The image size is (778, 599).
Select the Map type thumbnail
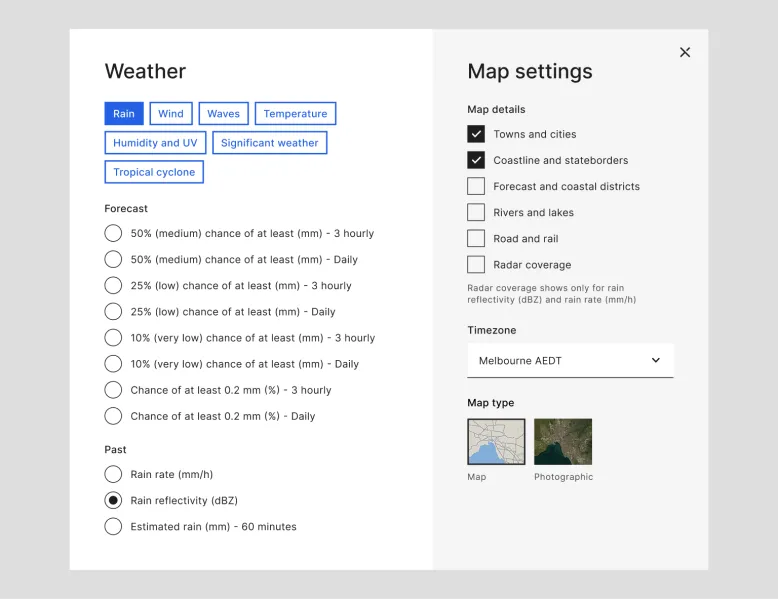click(496, 442)
